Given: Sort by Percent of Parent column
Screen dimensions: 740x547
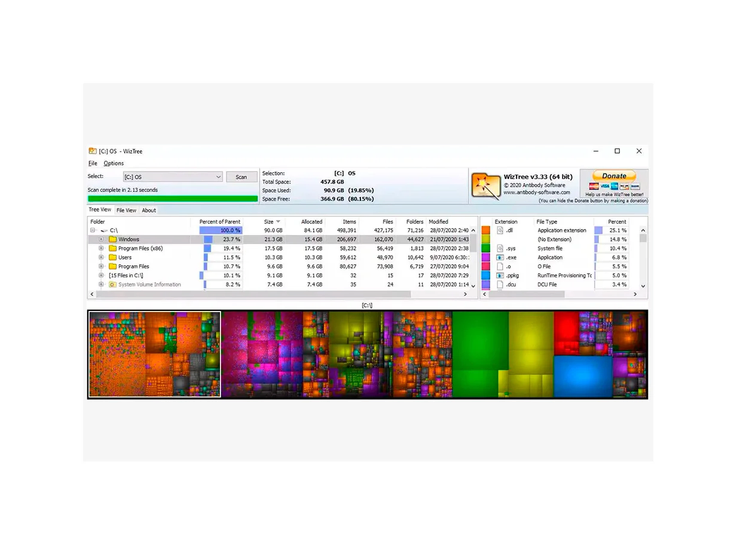Looking at the screenshot, I should click(219, 221).
